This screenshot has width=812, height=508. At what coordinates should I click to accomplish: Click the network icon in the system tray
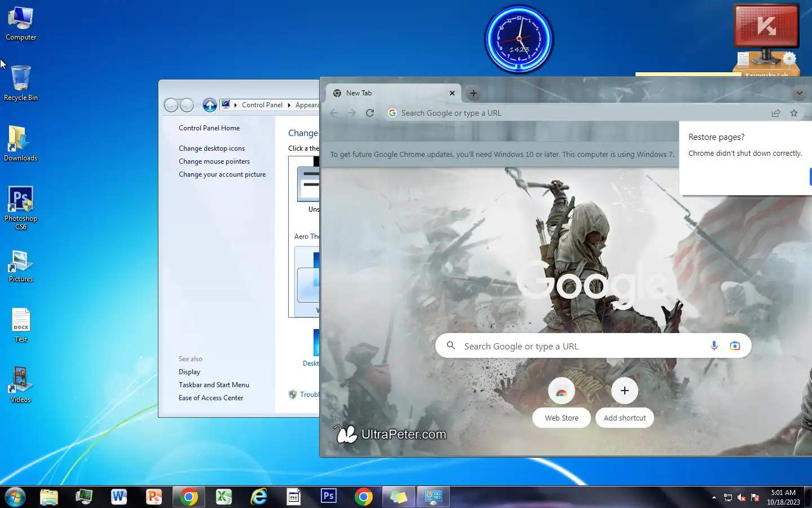pyautogui.click(x=728, y=497)
